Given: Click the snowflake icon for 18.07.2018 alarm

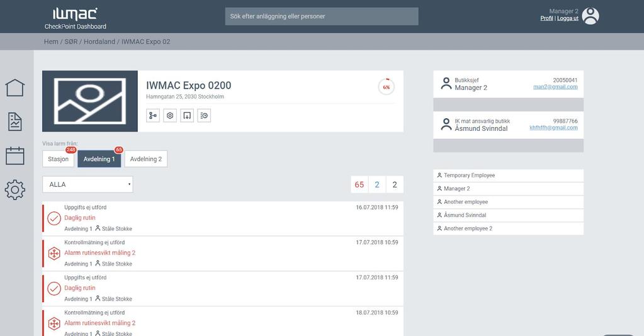Looking at the screenshot, I should (54, 323).
